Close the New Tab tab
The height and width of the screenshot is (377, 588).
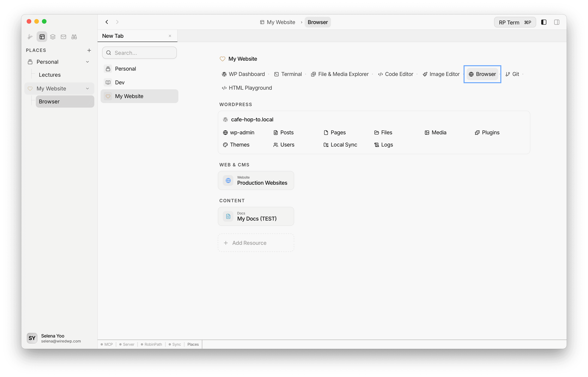[170, 36]
